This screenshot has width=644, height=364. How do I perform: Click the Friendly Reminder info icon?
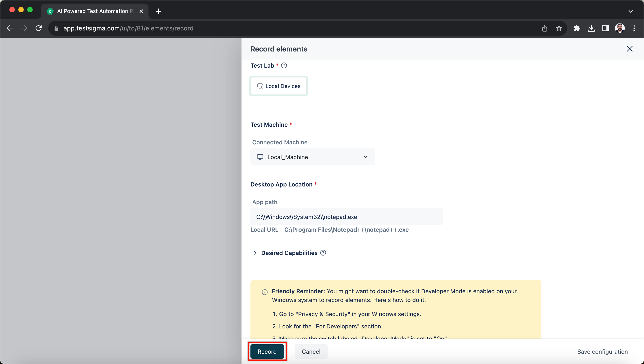[265, 292]
